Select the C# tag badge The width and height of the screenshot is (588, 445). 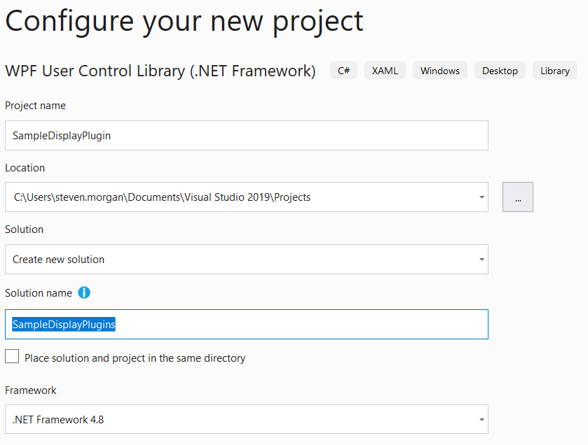(x=344, y=70)
